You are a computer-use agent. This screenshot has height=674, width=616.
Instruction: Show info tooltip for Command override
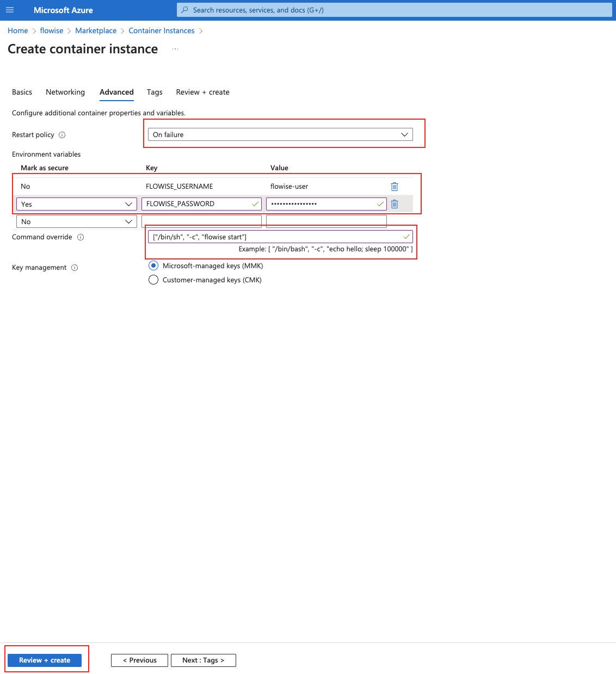pos(81,237)
